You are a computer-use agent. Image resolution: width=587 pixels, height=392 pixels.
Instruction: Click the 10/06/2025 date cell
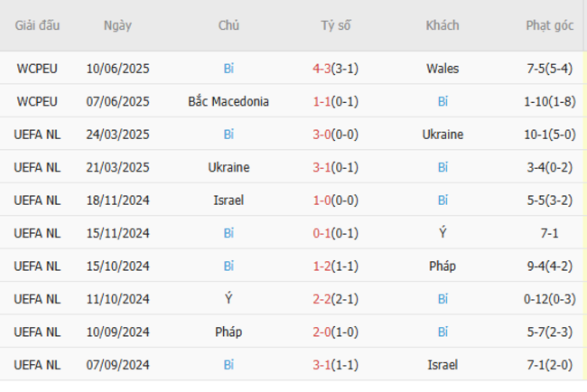point(117,68)
